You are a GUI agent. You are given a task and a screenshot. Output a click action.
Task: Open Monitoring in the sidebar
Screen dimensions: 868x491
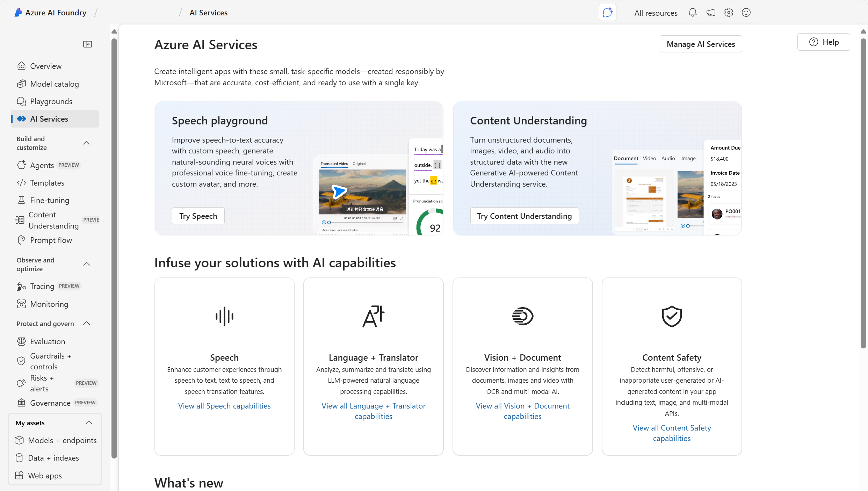(55, 304)
